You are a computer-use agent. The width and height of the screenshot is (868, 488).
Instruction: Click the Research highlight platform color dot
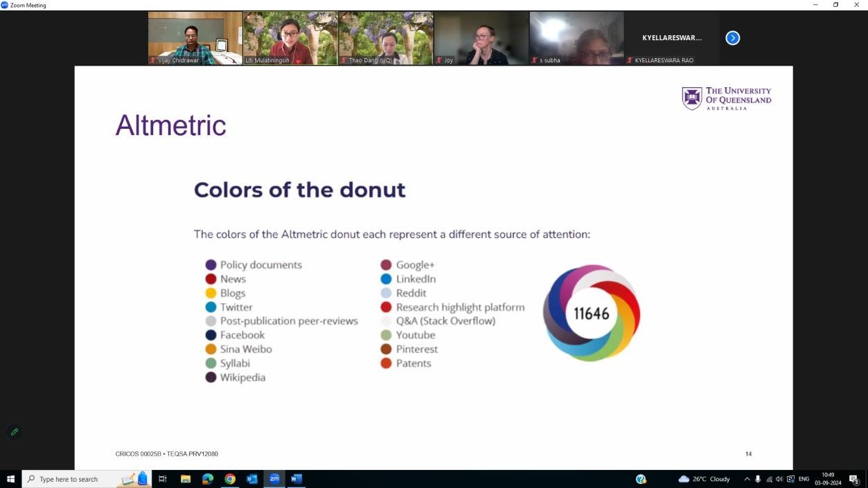(x=386, y=307)
